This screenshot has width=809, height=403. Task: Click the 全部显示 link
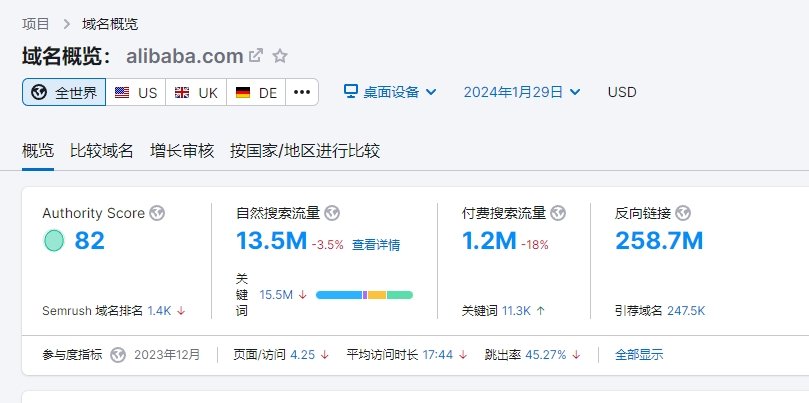tap(639, 354)
